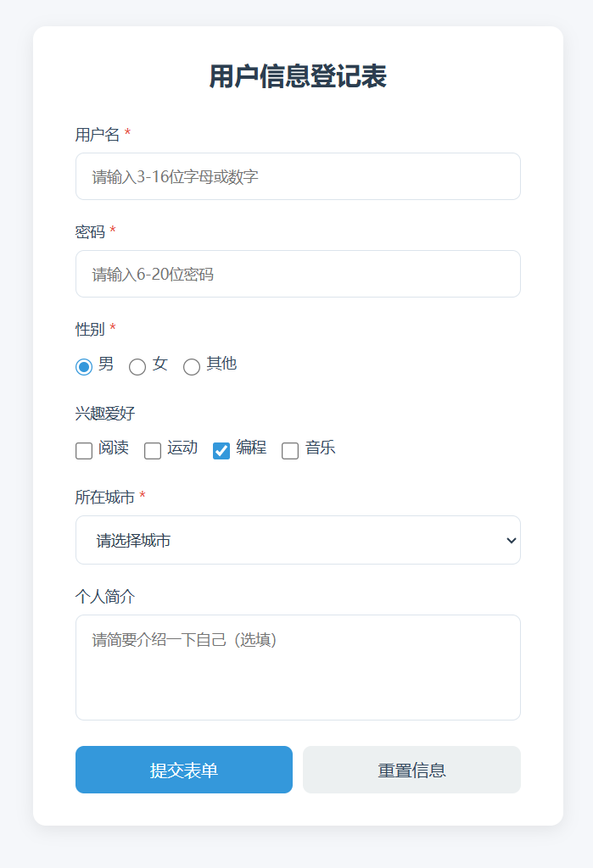
Task: Click the 重置信息 button
Action: point(411,770)
